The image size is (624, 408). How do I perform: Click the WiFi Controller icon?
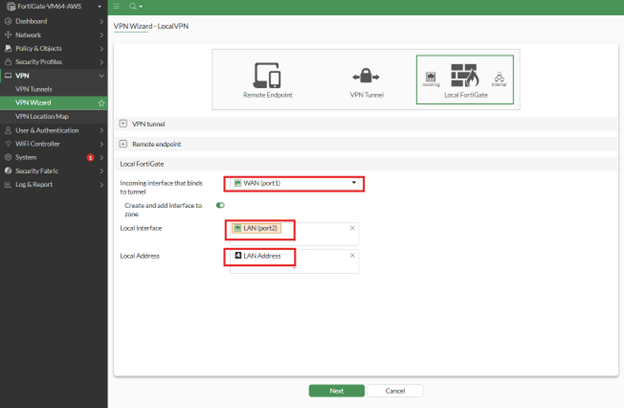point(8,144)
